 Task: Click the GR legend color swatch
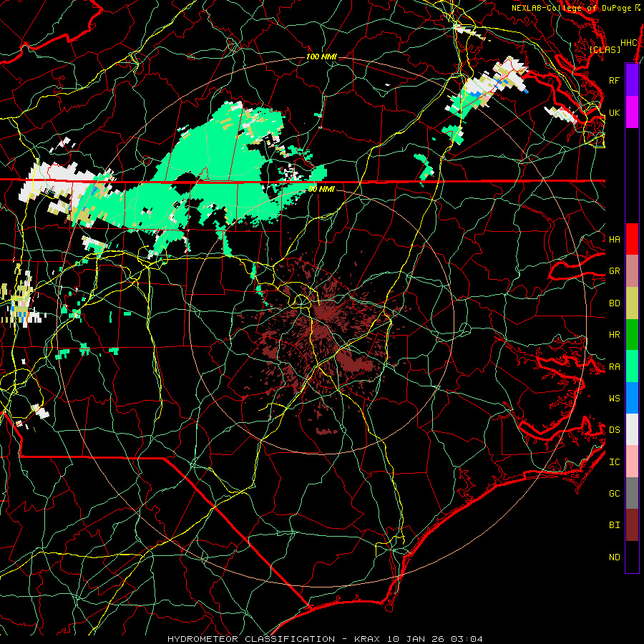(632, 270)
